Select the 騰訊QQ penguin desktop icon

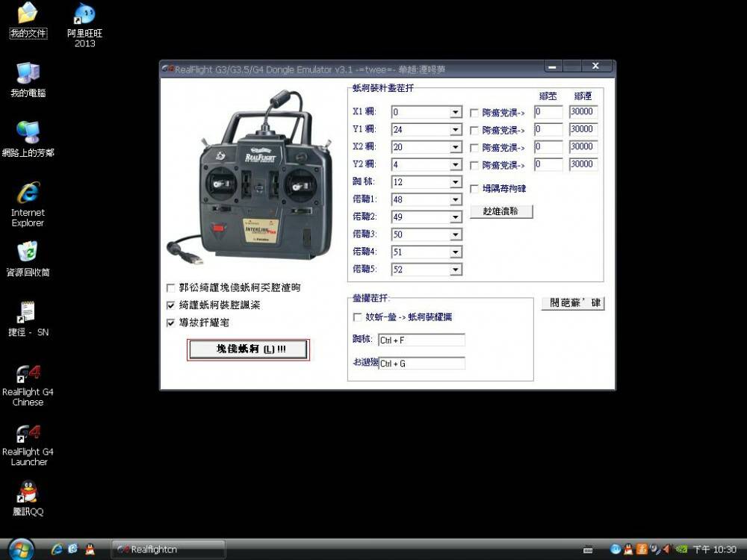pyautogui.click(x=28, y=499)
